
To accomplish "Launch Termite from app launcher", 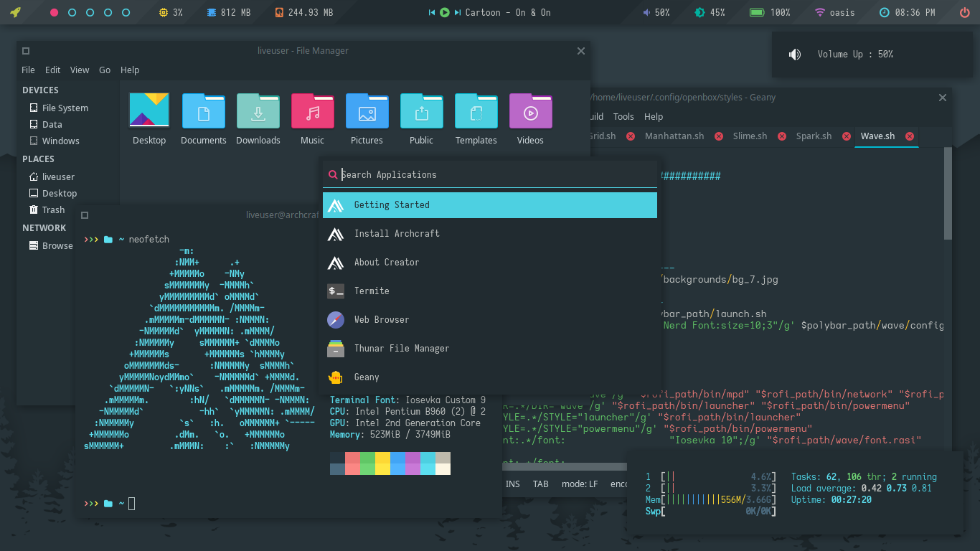I will [x=490, y=291].
